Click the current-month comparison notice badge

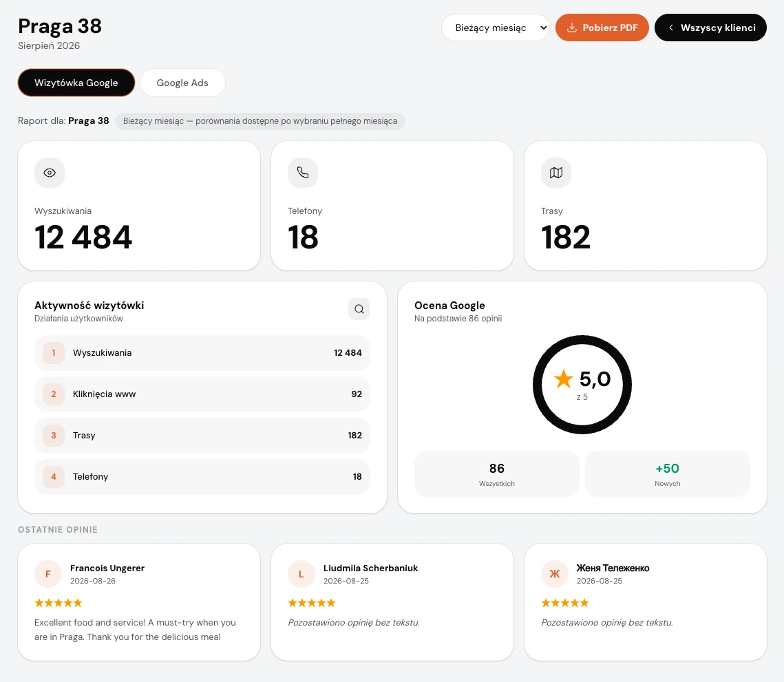tap(260, 121)
